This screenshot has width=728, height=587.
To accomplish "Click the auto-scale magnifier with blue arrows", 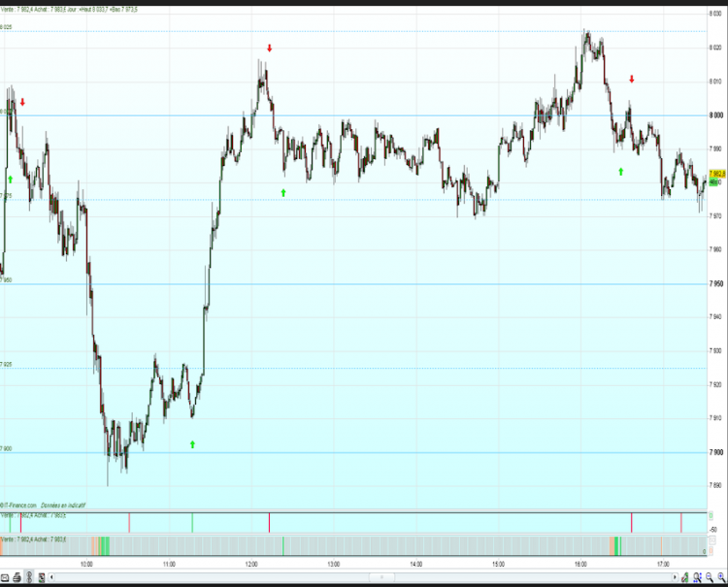I will coord(697,577).
